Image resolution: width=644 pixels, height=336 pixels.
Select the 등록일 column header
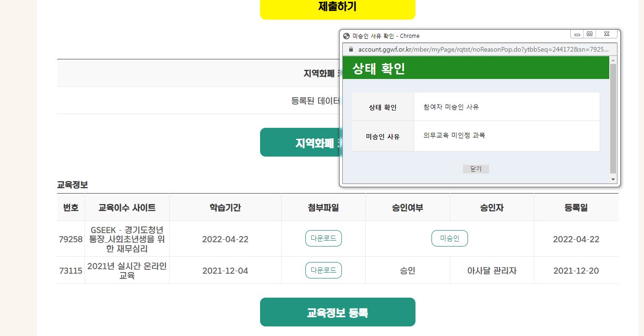pos(576,208)
